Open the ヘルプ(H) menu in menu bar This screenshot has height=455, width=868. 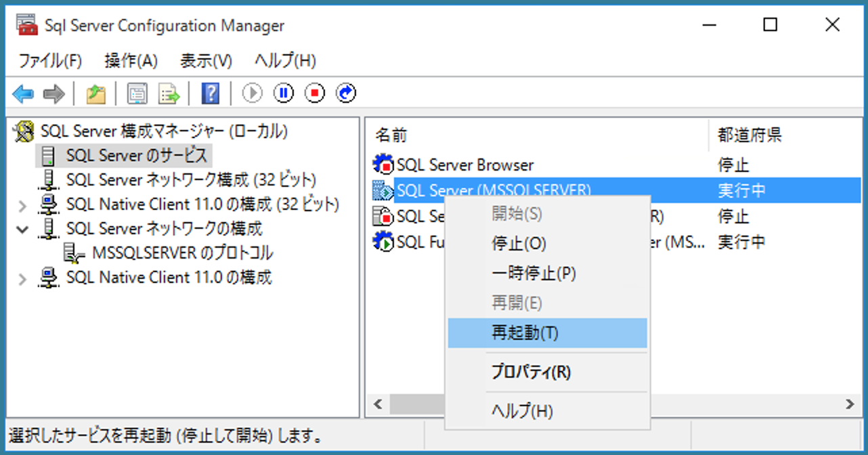286,61
